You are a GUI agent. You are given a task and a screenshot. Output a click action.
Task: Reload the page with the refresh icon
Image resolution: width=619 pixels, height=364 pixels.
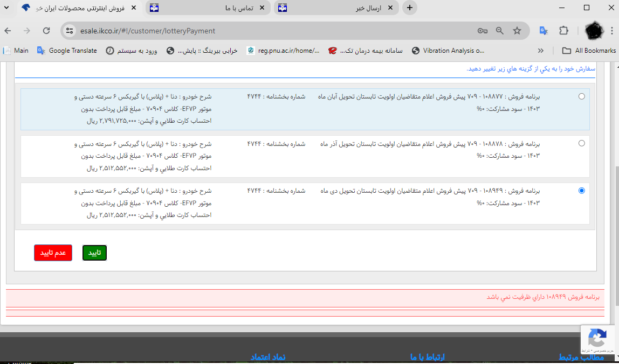(x=46, y=31)
